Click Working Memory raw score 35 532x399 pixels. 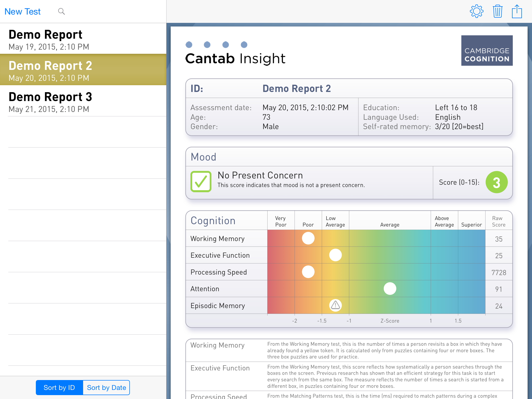click(499, 239)
